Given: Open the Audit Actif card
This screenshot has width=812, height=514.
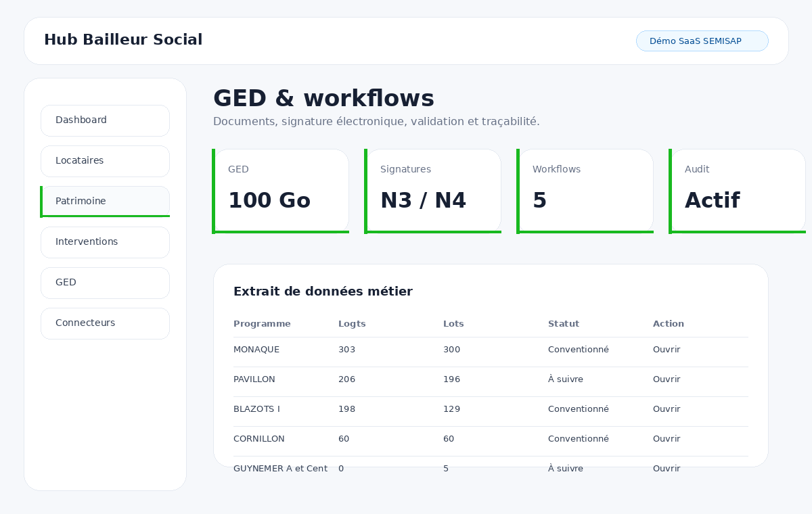Looking at the screenshot, I should [x=738, y=191].
